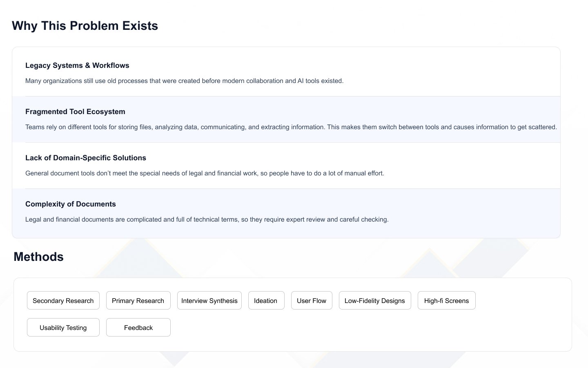This screenshot has height=368, width=588.
Task: Select the Fragmented Tool Ecosystem heading
Action: point(75,112)
